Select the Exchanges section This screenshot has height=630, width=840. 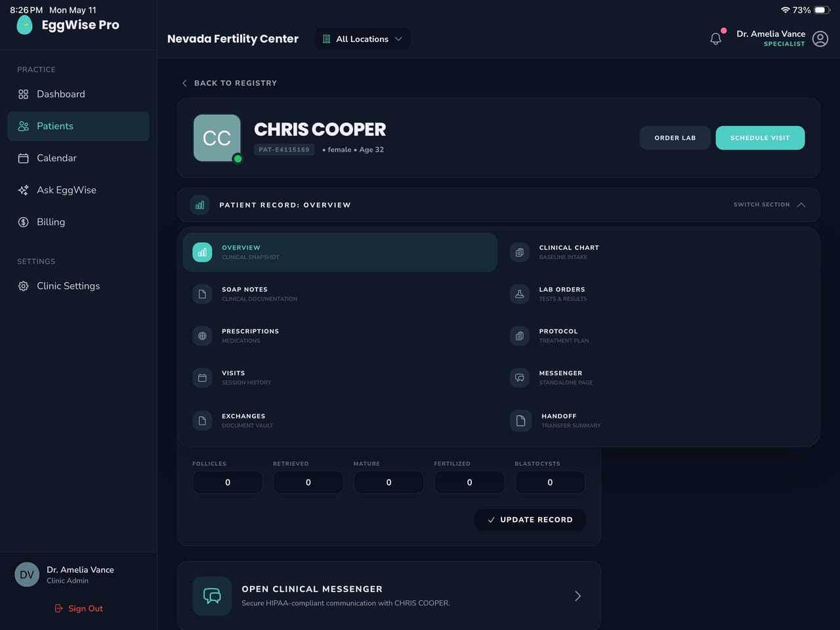[x=340, y=421]
